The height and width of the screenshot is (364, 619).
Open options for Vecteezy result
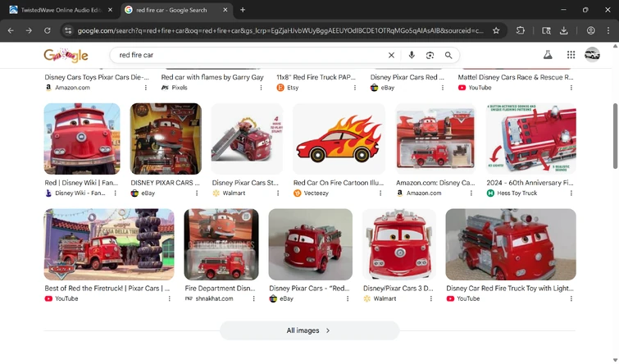pos(380,193)
